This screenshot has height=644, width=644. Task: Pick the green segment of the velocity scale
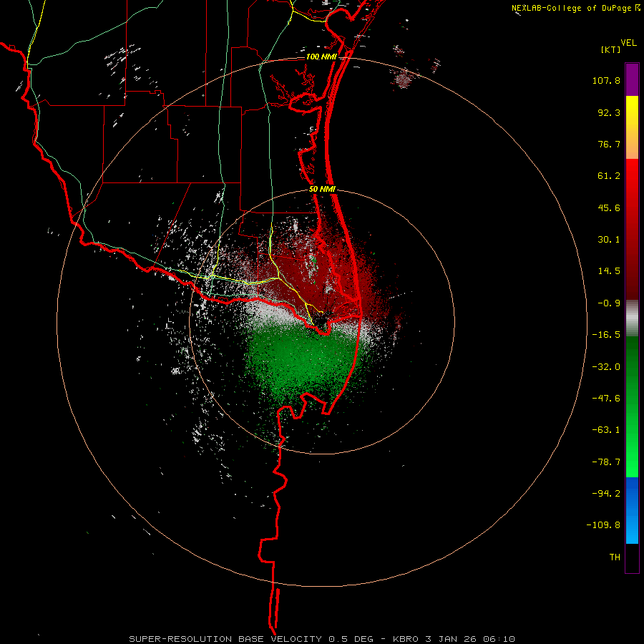(x=632, y=406)
